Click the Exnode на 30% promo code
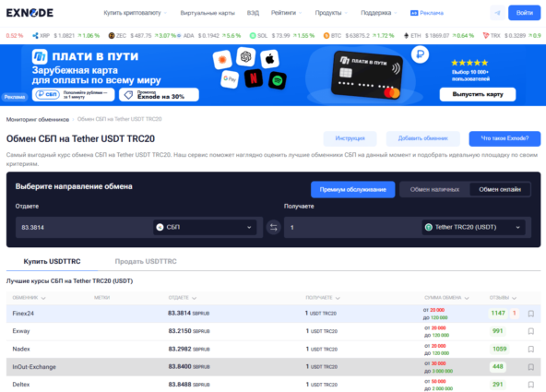The width and height of the screenshot is (546, 392). (159, 95)
